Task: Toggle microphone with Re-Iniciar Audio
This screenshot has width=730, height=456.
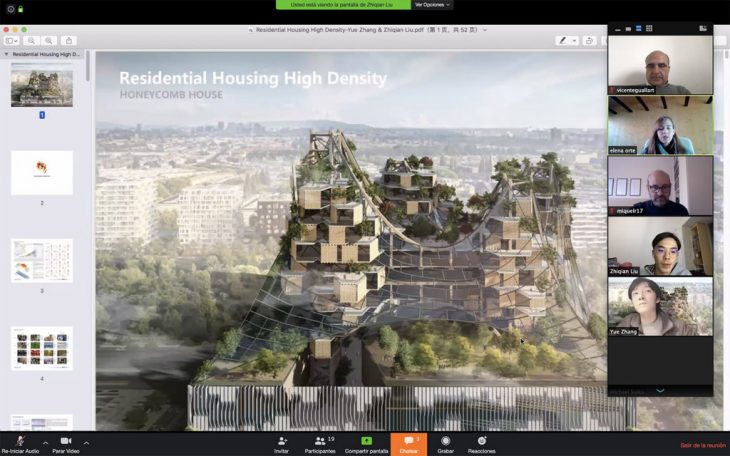Action: point(19,441)
